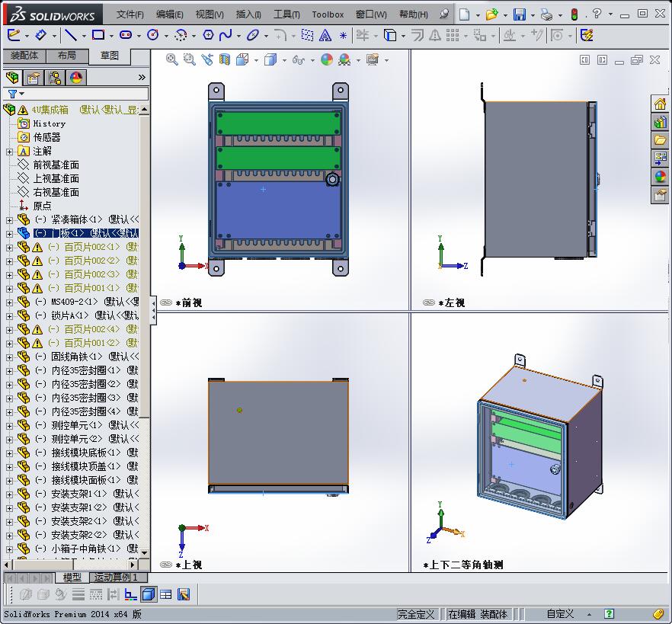672x624 pixels.
Task: Open the SolidWorks Resources home icon
Action: point(660,104)
